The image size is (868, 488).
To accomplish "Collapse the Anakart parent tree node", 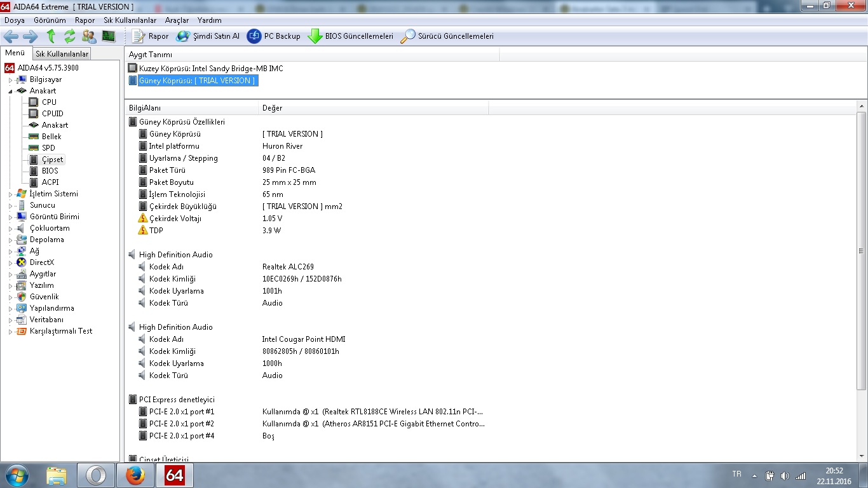I will [x=10, y=91].
